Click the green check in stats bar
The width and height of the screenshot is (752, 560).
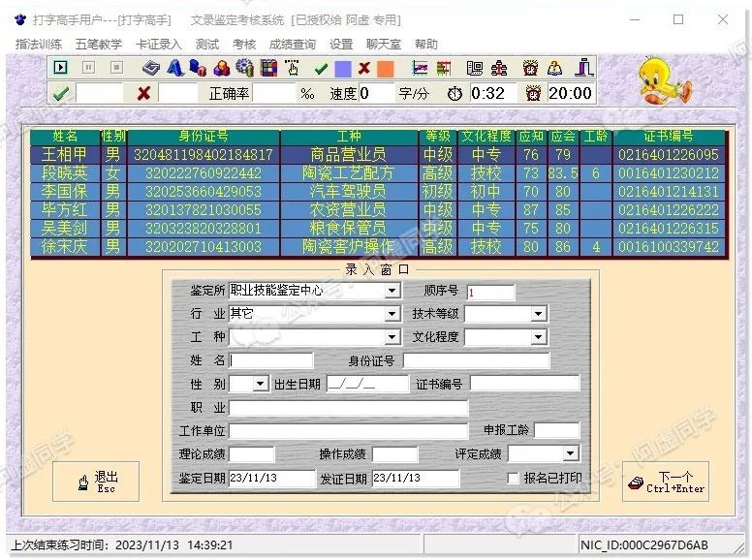(61, 93)
